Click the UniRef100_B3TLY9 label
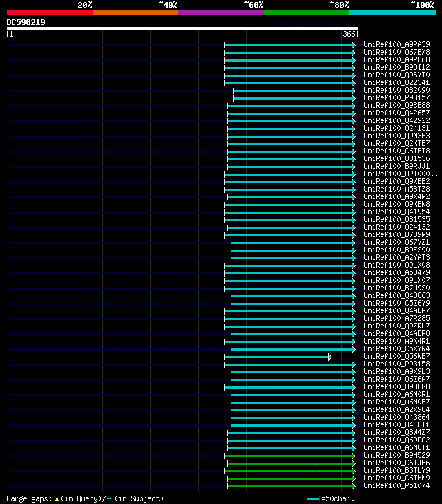The height and width of the screenshot is (504, 442). (x=396, y=471)
